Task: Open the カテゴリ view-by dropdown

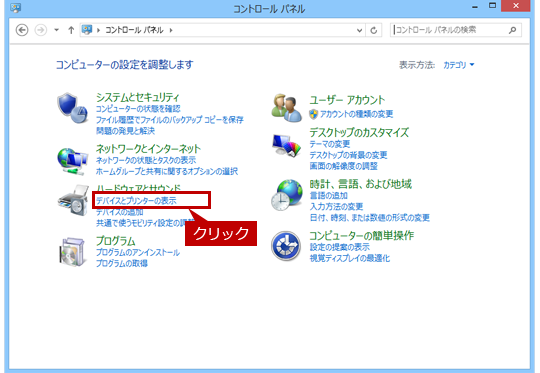Action: coord(459,65)
